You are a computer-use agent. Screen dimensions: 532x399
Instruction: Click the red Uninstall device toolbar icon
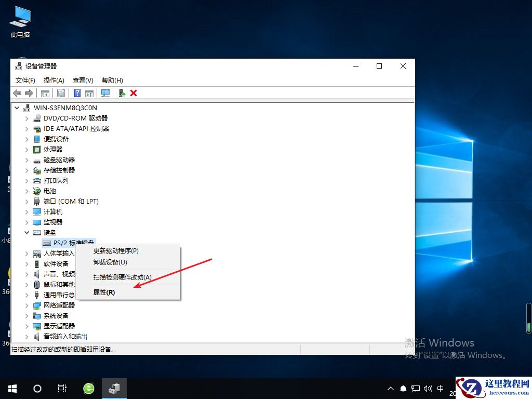(x=134, y=93)
